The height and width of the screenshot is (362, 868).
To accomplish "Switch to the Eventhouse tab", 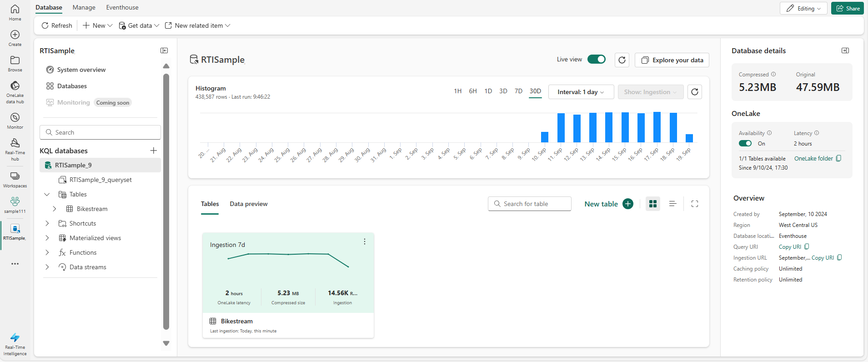I will coord(122,7).
